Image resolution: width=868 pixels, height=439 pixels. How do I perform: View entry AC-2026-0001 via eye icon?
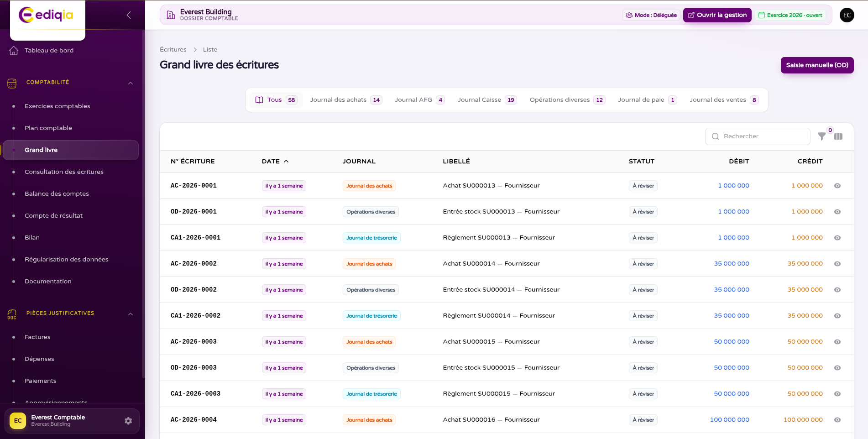(837, 186)
